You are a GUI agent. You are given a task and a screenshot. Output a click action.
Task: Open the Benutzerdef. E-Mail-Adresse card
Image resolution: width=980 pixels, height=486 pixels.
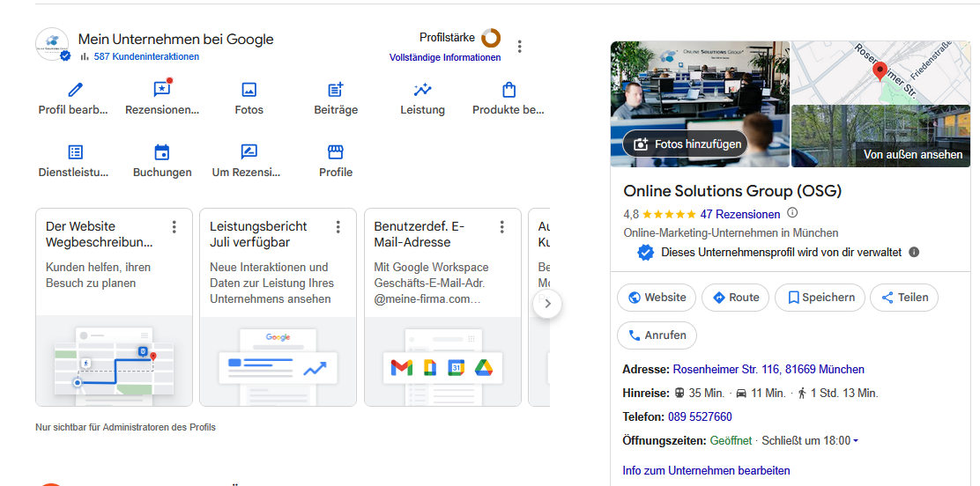[442, 307]
